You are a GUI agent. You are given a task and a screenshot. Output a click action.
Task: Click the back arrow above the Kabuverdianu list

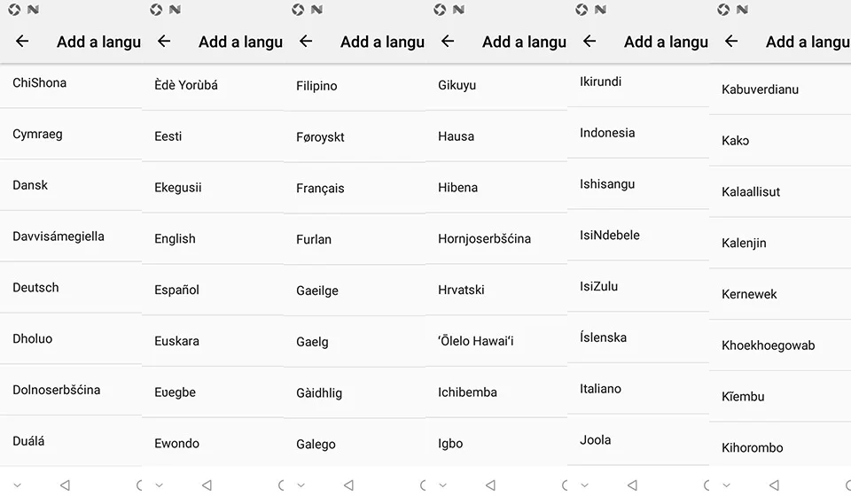point(731,41)
